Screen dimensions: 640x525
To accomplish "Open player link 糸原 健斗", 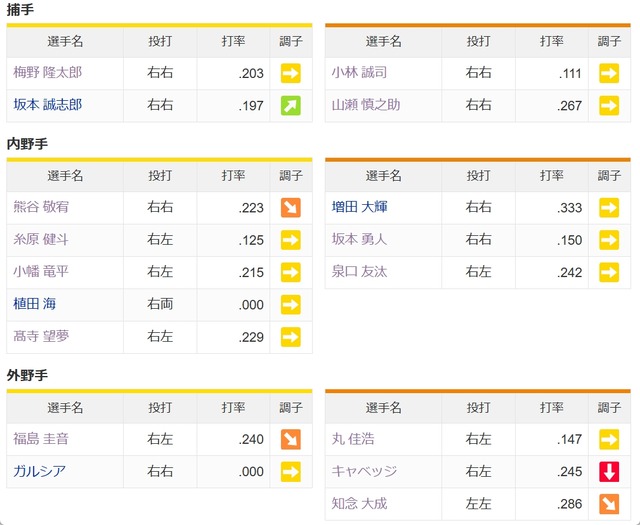I will pyautogui.click(x=41, y=239).
